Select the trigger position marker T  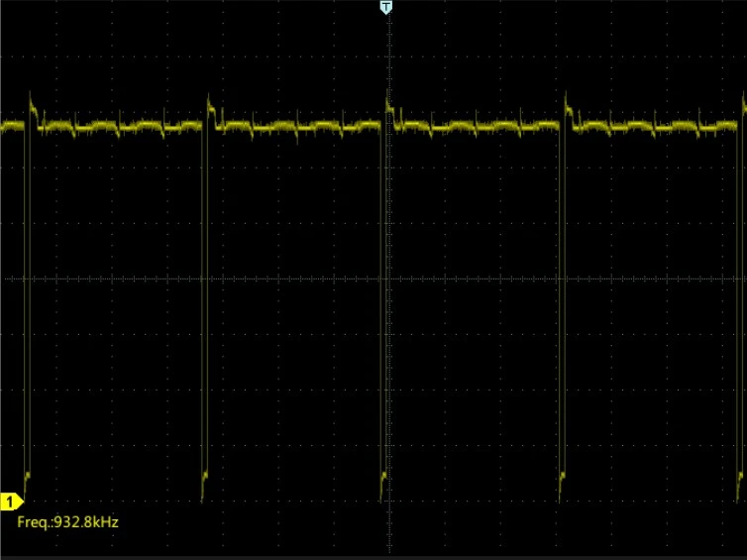[x=386, y=7]
